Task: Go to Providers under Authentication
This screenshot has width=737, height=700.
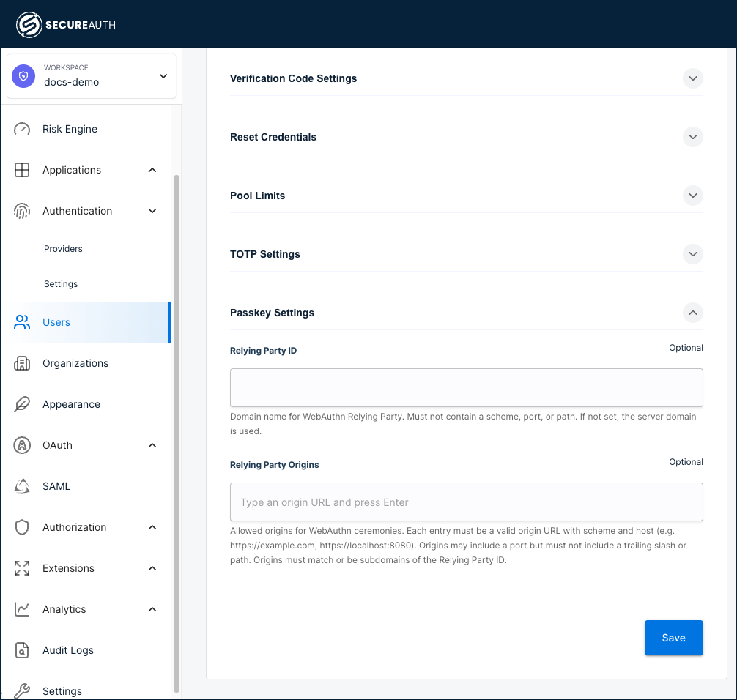Action: [63, 249]
